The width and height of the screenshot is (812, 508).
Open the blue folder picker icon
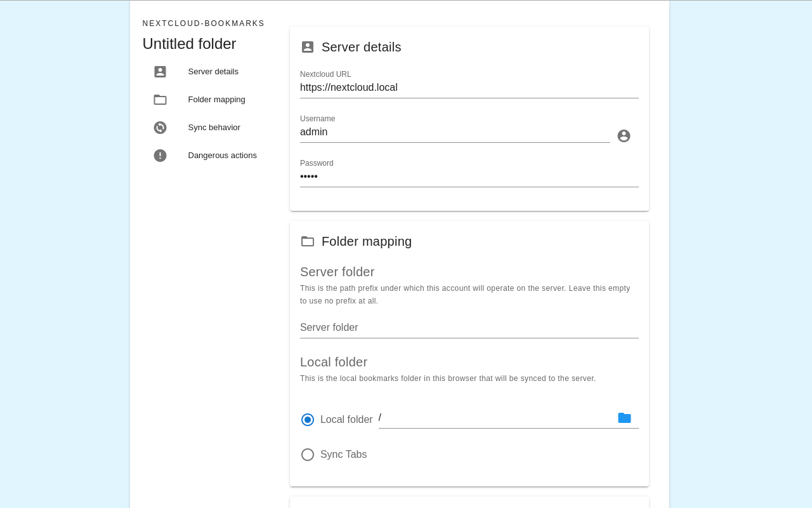tap(624, 418)
